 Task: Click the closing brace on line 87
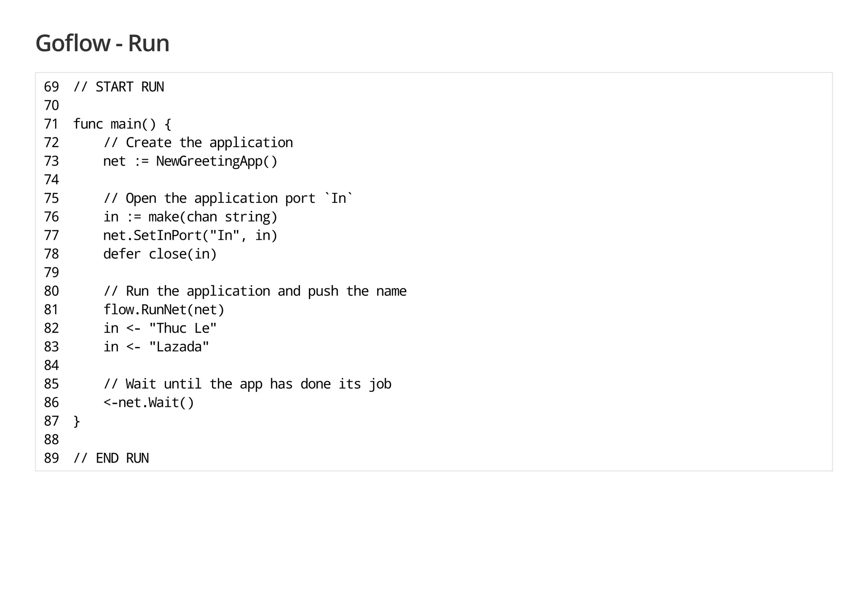click(x=77, y=421)
